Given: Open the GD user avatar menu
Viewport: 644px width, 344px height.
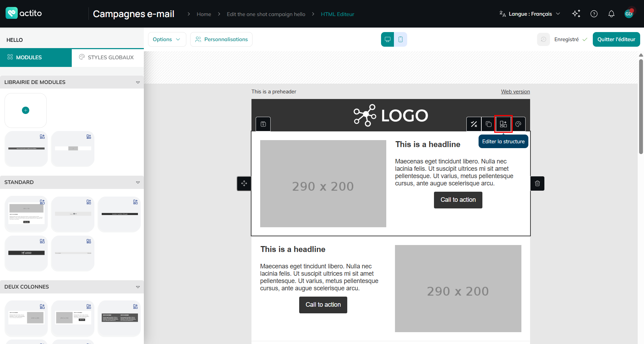Looking at the screenshot, I should [629, 14].
